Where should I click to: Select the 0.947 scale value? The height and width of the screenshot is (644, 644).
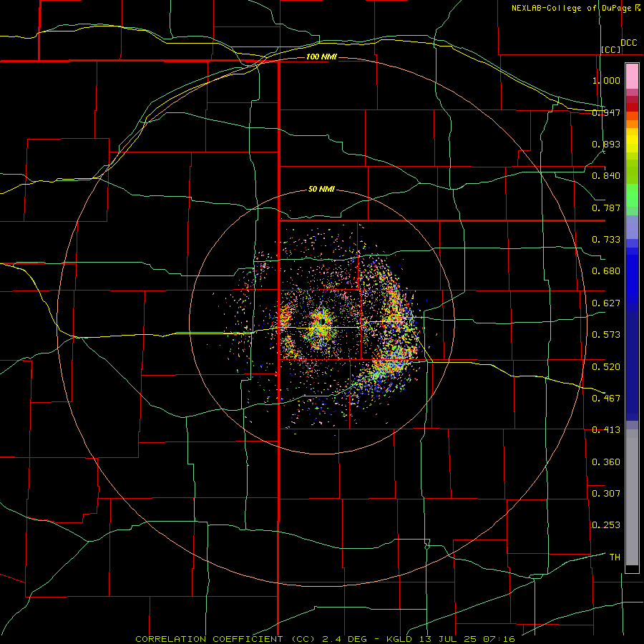coord(606,112)
